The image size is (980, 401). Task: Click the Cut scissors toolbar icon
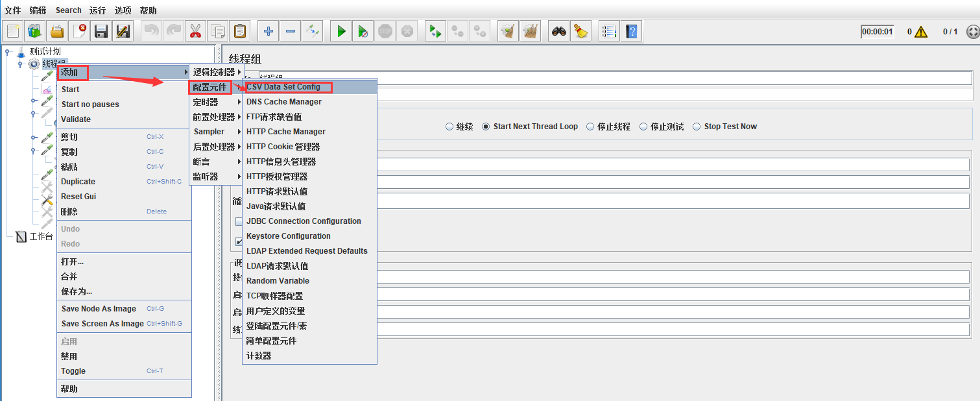pos(195,30)
